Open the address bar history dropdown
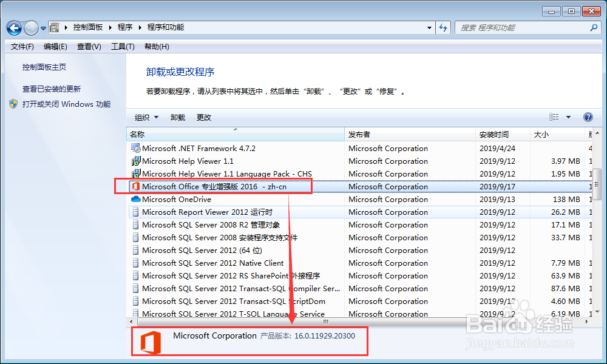Image resolution: width=607 pixels, height=364 pixels. 429,28
